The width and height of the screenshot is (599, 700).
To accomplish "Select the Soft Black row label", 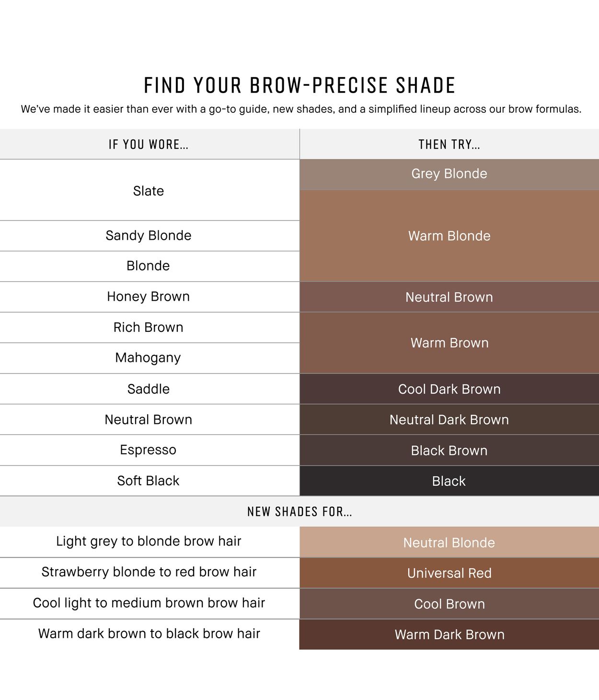I will tap(149, 480).
